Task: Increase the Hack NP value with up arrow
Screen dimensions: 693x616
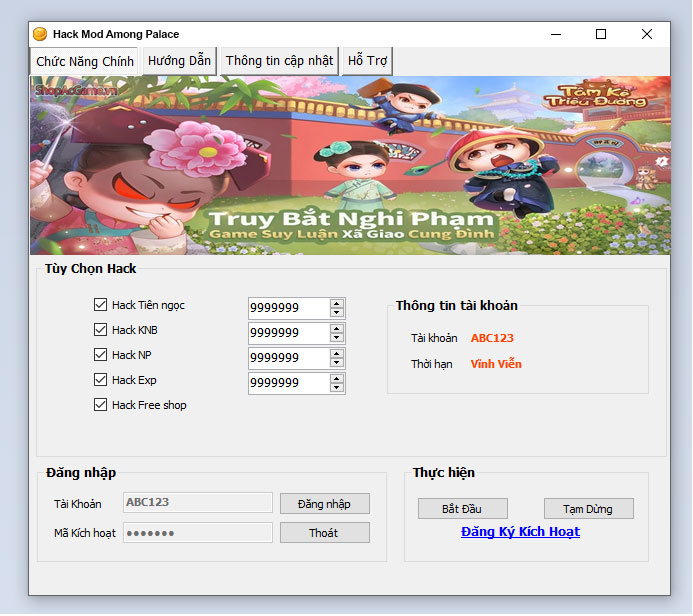Action: (x=337, y=354)
